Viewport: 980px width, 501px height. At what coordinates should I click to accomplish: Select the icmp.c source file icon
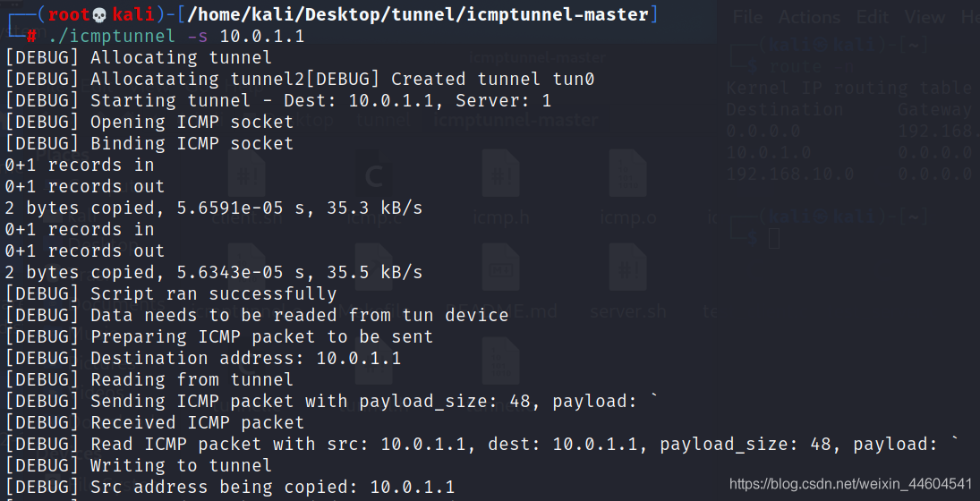[x=374, y=185]
